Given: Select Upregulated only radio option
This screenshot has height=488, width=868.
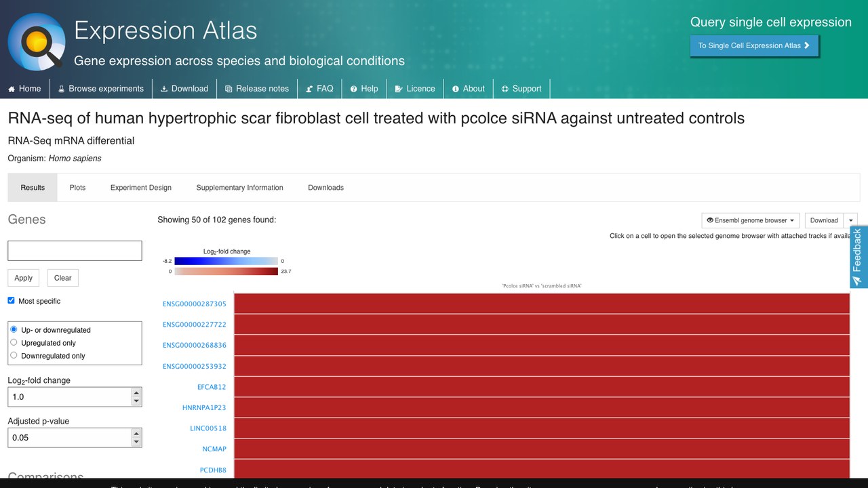Looking at the screenshot, I should (14, 342).
